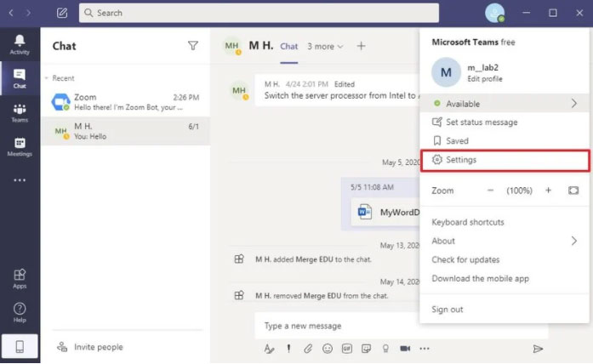The width and height of the screenshot is (593, 364).
Task: Click the new chat compose icon
Action: coord(62,13)
